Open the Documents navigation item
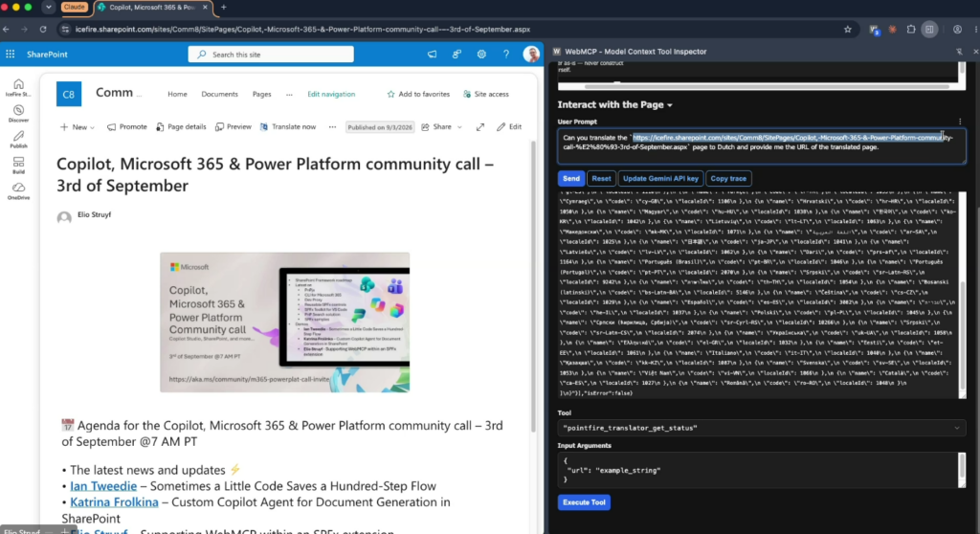The width and height of the screenshot is (980, 534). pos(219,95)
